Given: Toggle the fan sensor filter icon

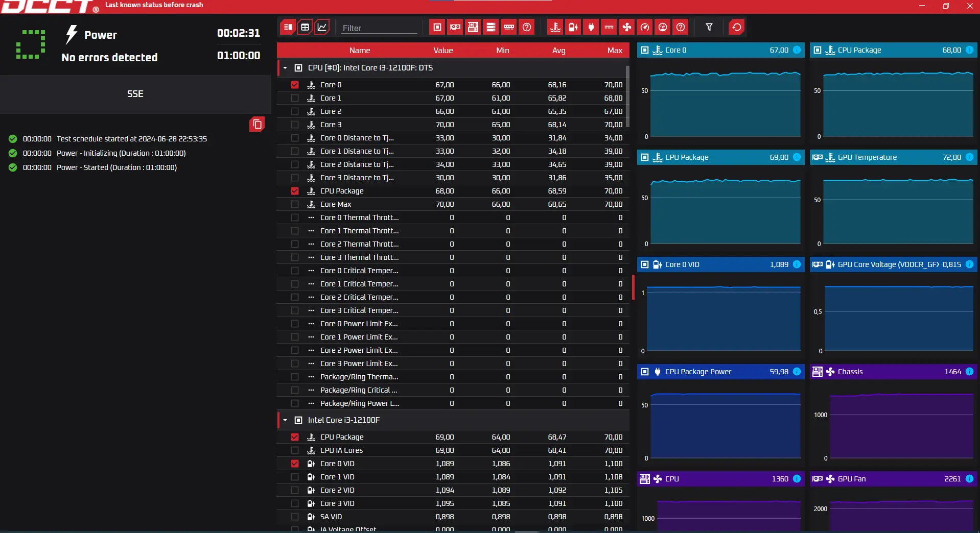Looking at the screenshot, I should 627,27.
